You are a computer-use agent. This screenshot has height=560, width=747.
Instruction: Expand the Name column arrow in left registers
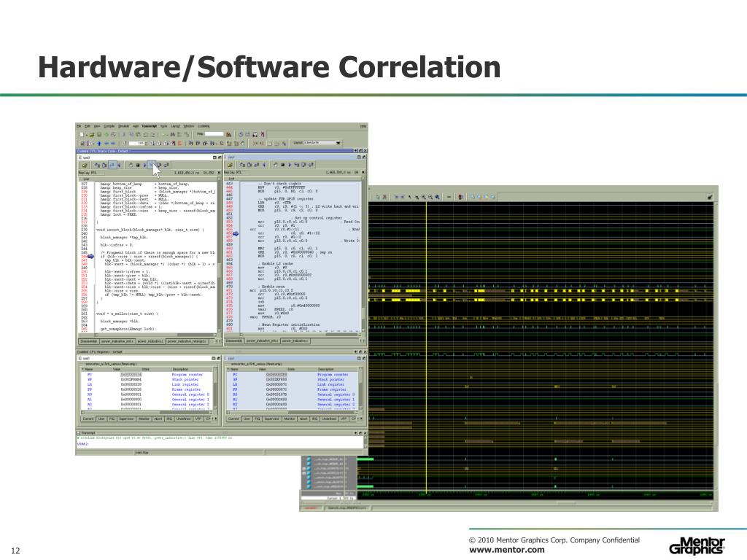click(82, 369)
